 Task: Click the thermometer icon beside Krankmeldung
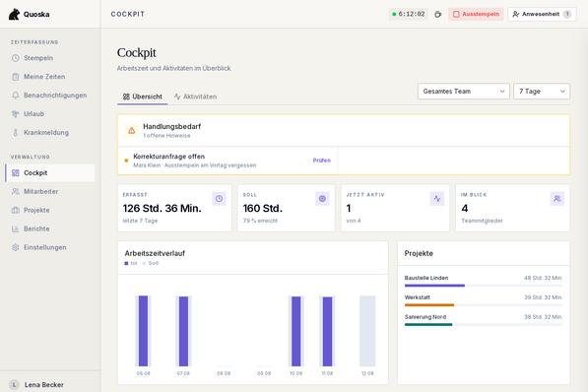(16, 132)
